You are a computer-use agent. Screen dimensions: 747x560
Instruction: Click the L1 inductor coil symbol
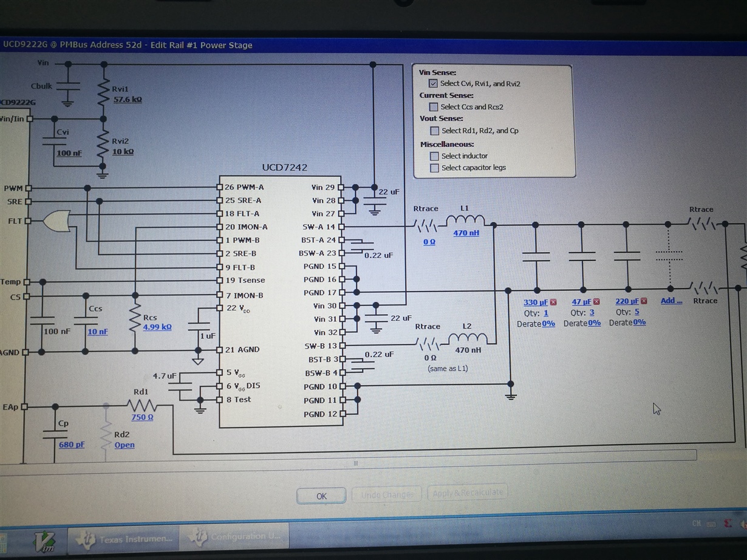pos(466,221)
